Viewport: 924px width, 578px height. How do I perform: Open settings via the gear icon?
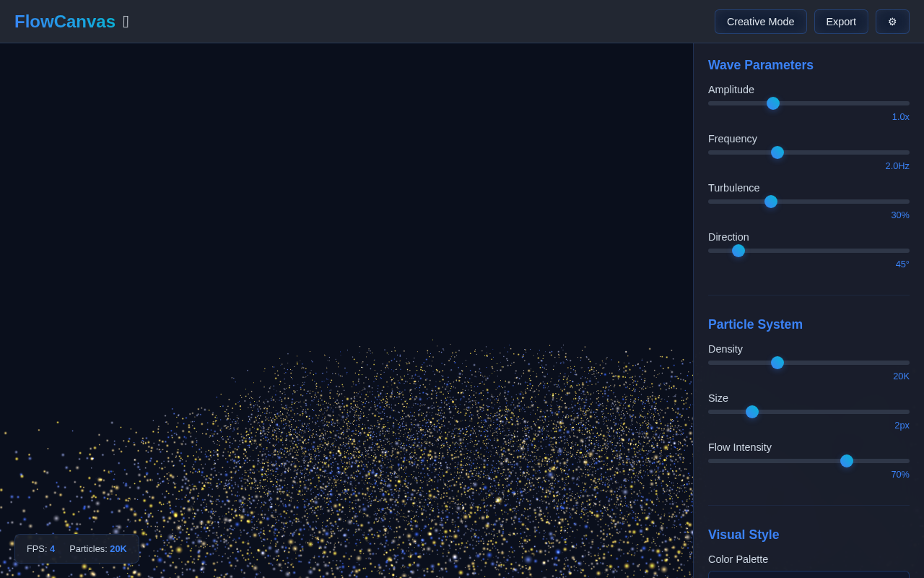[x=892, y=22]
